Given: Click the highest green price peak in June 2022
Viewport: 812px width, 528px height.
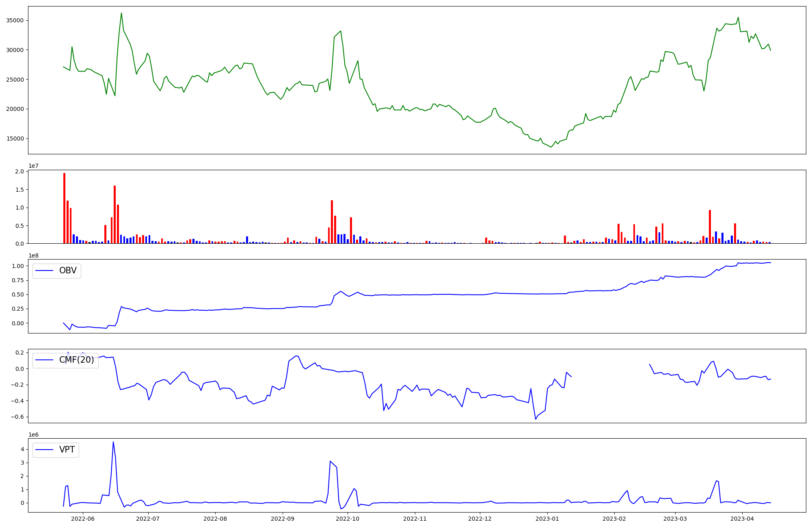Looking at the screenshot, I should (x=121, y=13).
